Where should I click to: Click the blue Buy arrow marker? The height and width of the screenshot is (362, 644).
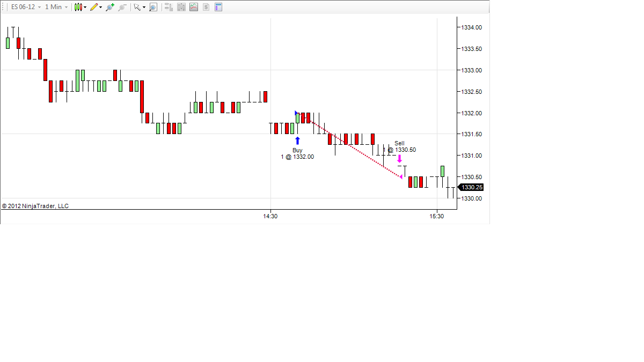[297, 141]
